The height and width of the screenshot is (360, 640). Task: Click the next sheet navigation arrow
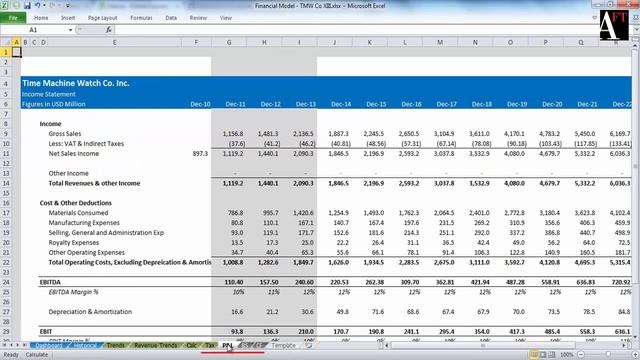click(x=17, y=346)
